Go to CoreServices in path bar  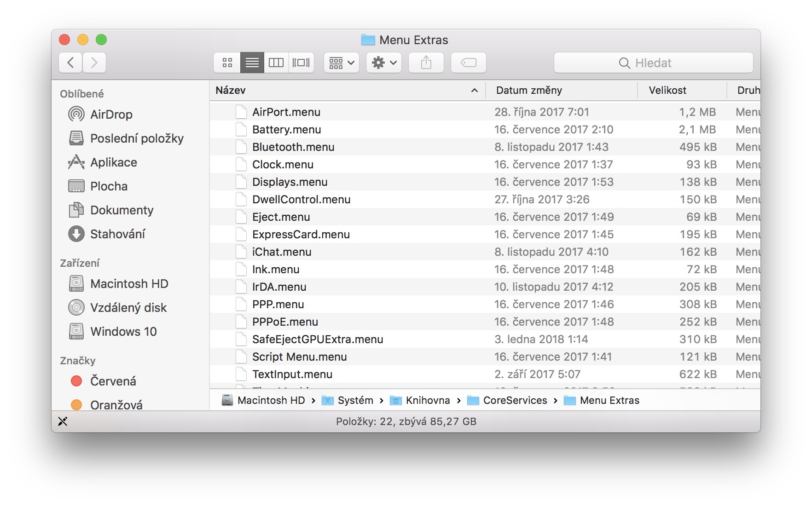[x=515, y=401]
